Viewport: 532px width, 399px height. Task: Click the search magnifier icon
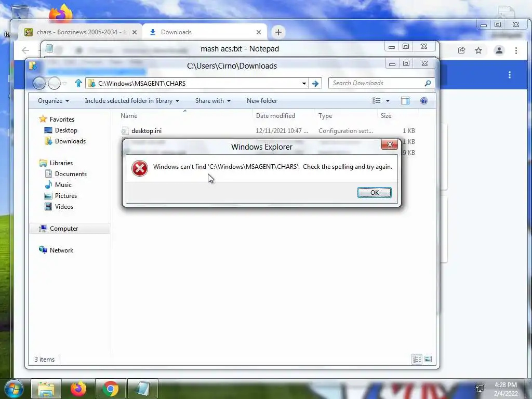428,83
